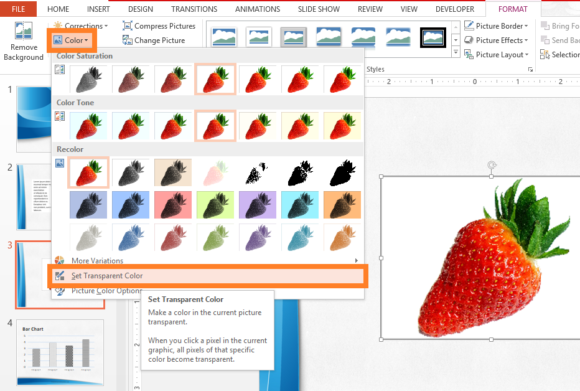Open the FILE tab
The width and height of the screenshot is (580, 391).
tap(18, 9)
